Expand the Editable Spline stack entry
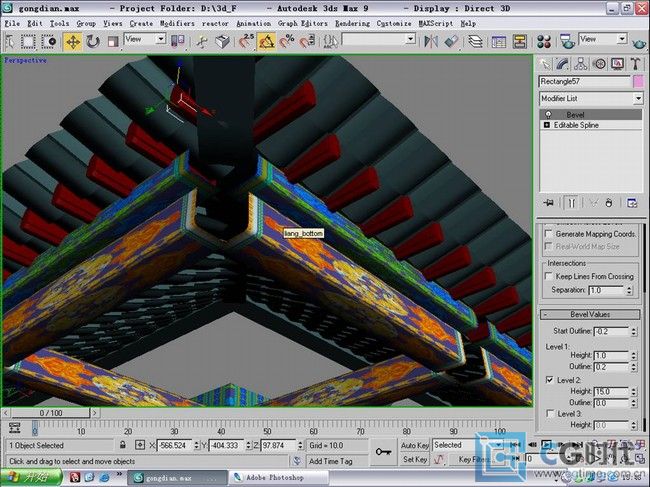 coord(546,125)
